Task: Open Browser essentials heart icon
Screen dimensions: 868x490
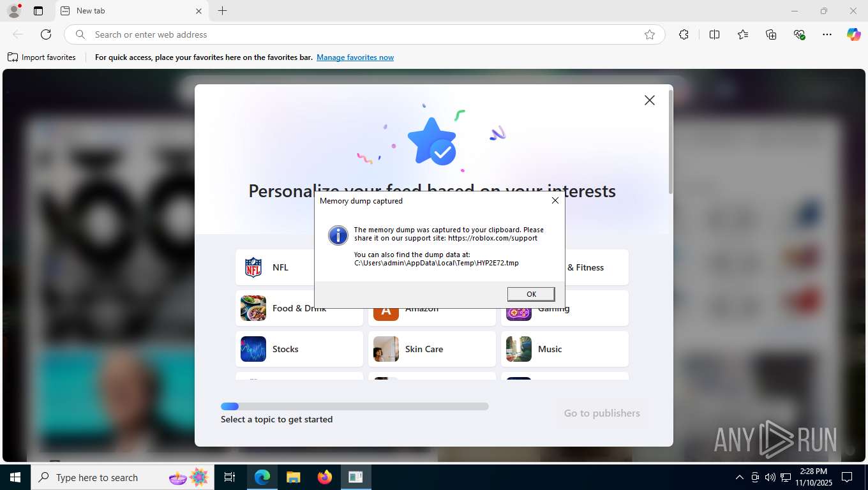Action: (799, 34)
